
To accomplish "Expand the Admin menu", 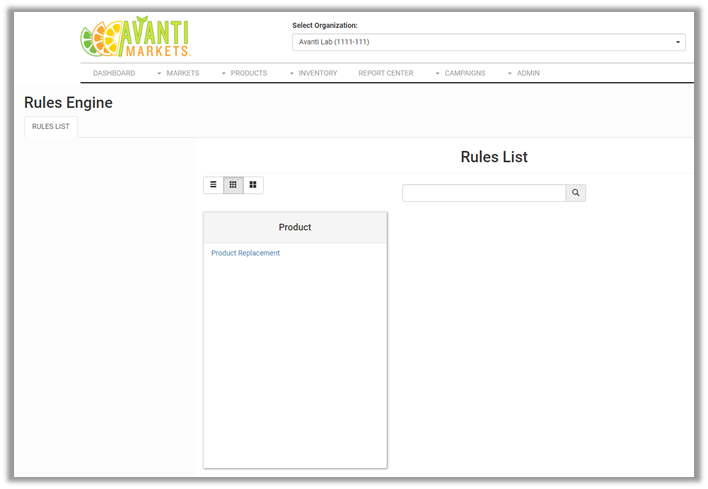I will coord(523,73).
